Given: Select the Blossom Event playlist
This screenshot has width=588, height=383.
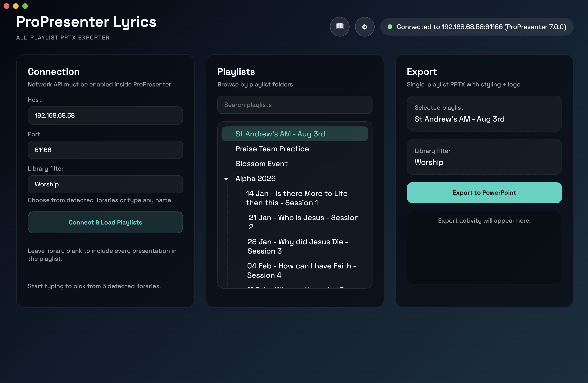Looking at the screenshot, I should click(x=261, y=163).
